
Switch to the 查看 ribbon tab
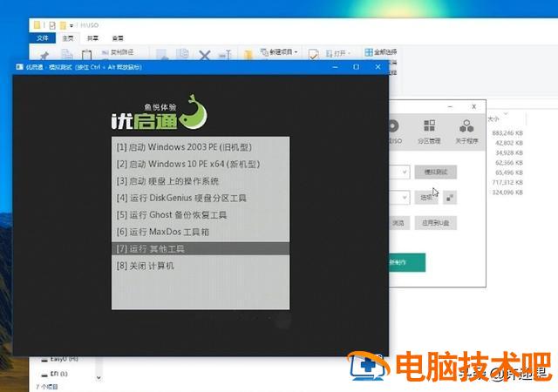tap(118, 38)
